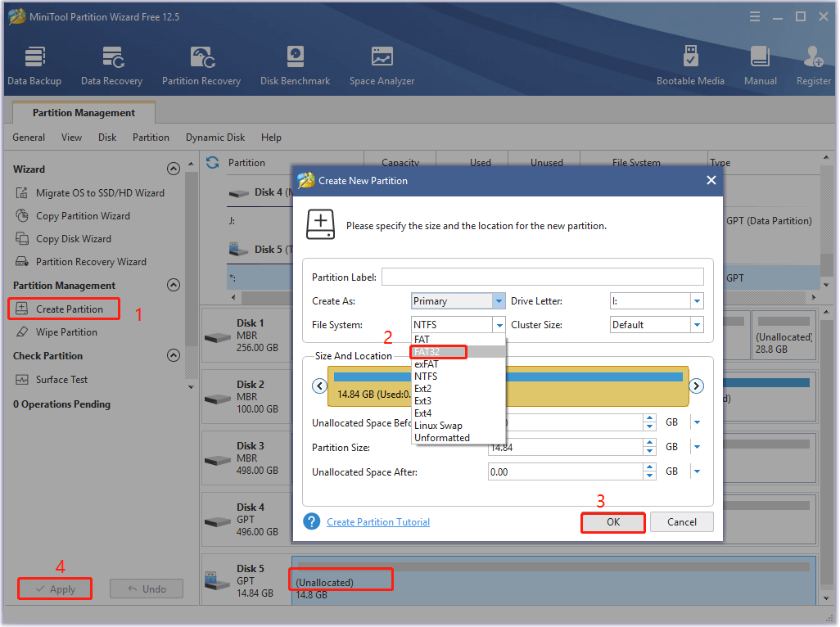840x627 pixels.
Task: Open the Cluster Size dropdown
Action: click(697, 325)
